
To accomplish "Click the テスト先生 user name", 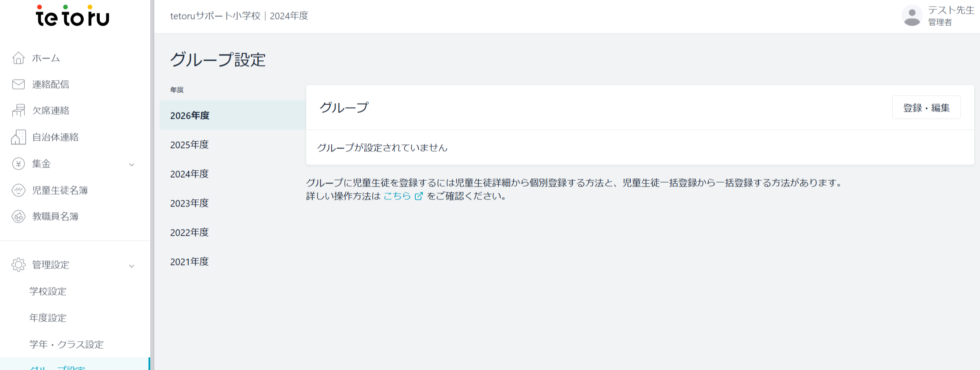I will point(951,10).
